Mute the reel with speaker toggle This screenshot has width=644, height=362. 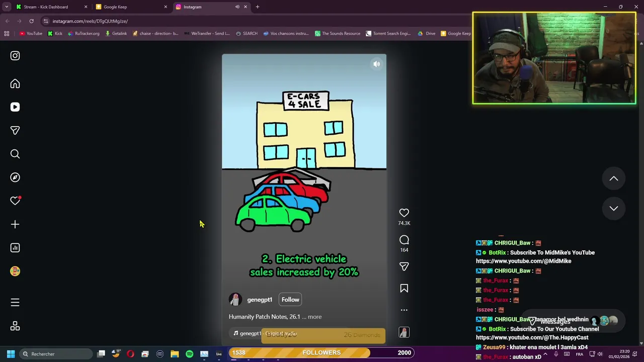click(x=376, y=64)
